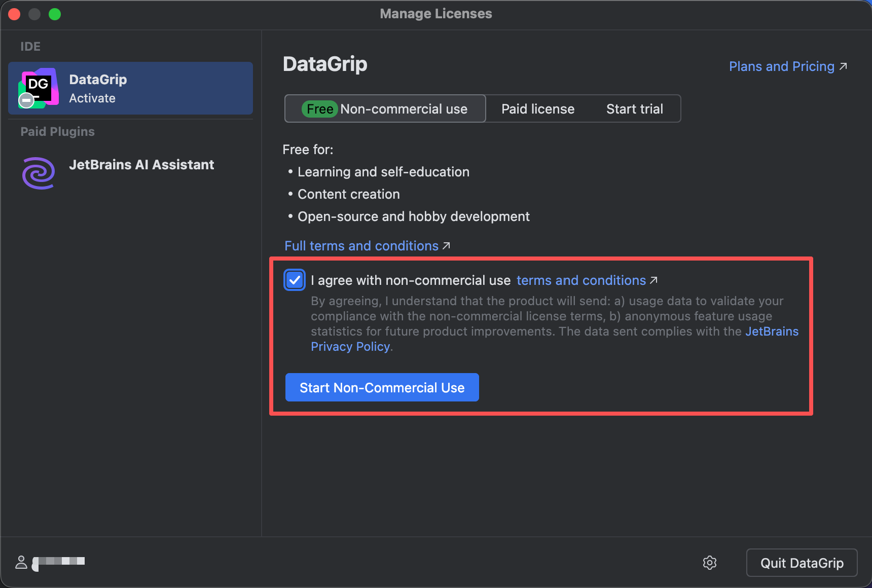The width and height of the screenshot is (872, 588).
Task: Click the green Free badge
Action: [319, 109]
